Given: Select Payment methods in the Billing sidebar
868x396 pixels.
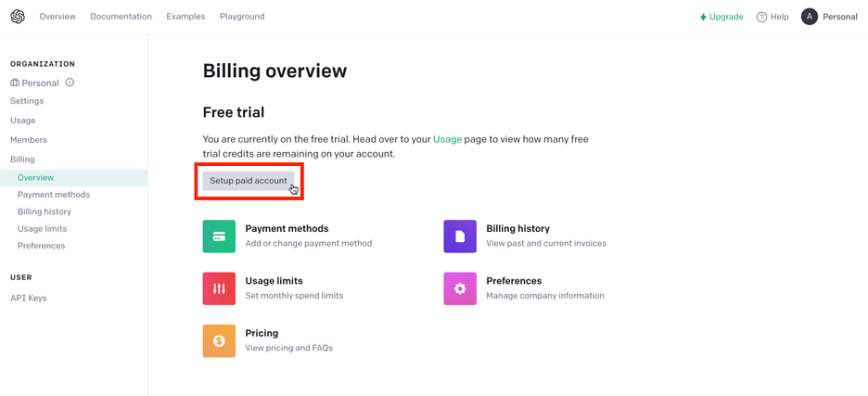Looking at the screenshot, I should pyautogui.click(x=54, y=195).
